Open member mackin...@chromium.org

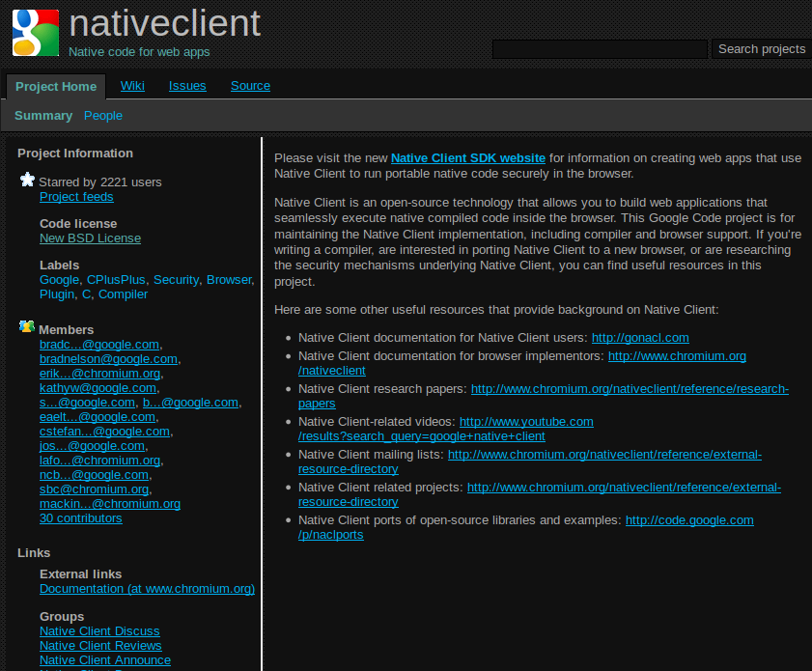click(110, 504)
